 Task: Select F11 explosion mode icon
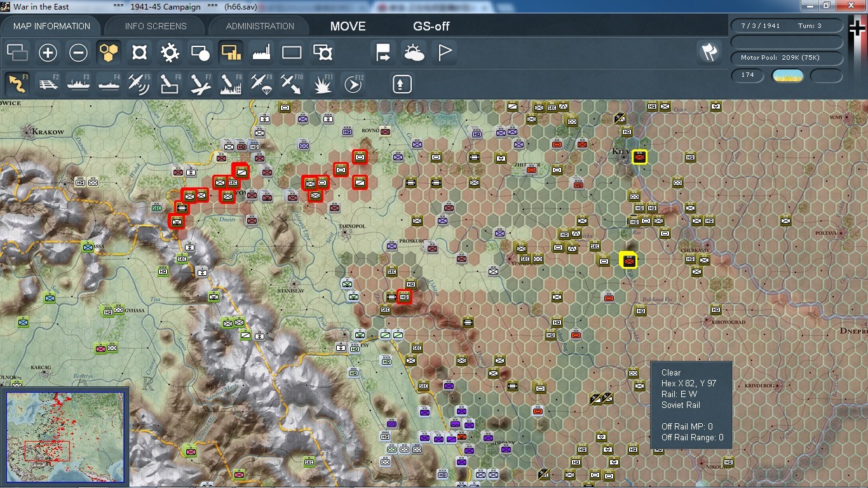click(322, 84)
